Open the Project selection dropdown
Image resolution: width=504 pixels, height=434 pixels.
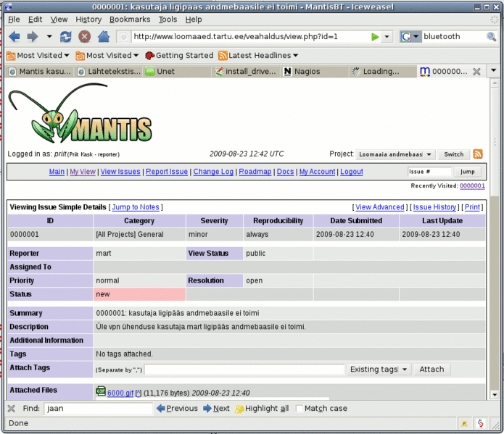(395, 154)
